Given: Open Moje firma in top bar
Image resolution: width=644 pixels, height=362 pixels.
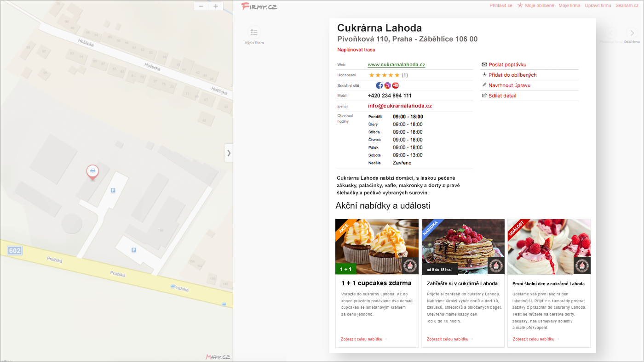Looking at the screenshot, I should coord(569,6).
